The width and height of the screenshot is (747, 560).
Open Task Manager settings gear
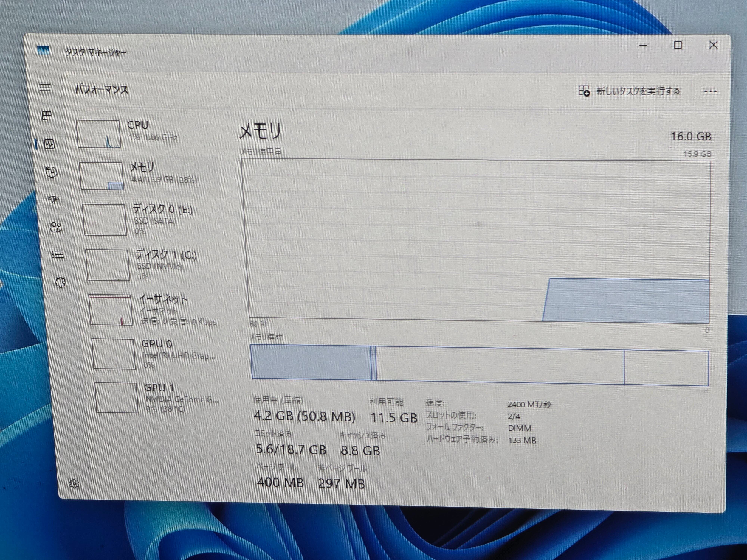tap(74, 484)
